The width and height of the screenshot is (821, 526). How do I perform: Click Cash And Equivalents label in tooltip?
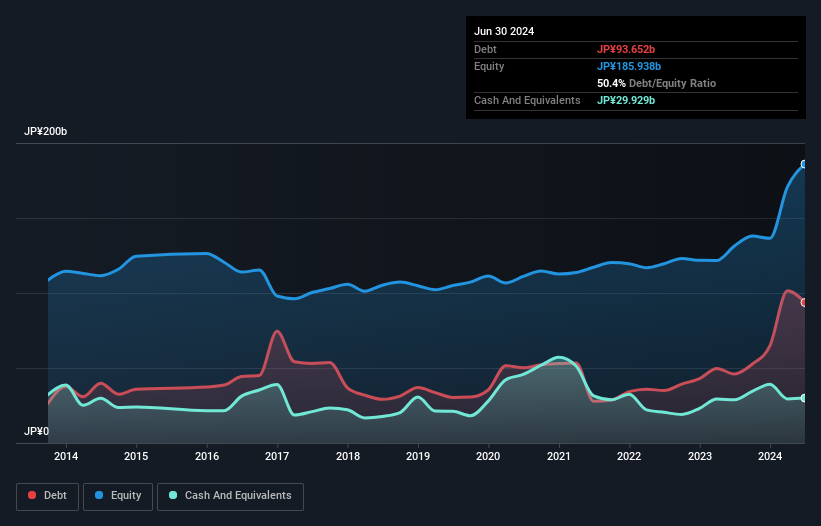pyautogui.click(x=527, y=100)
